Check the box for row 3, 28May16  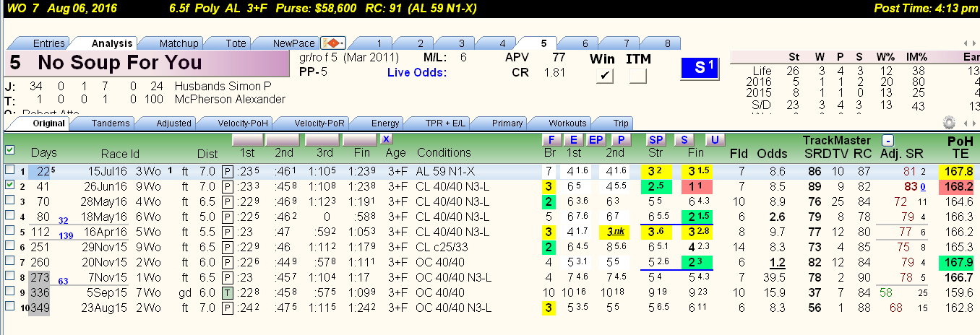(9, 199)
